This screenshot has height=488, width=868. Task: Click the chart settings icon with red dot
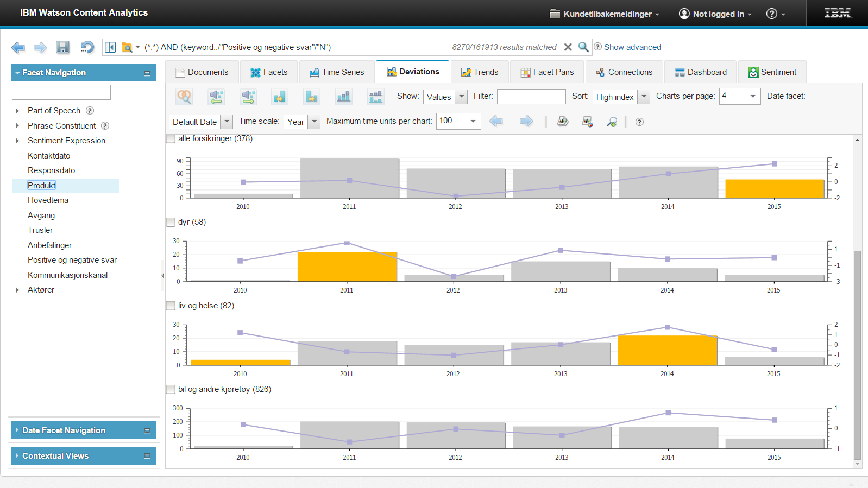click(587, 122)
